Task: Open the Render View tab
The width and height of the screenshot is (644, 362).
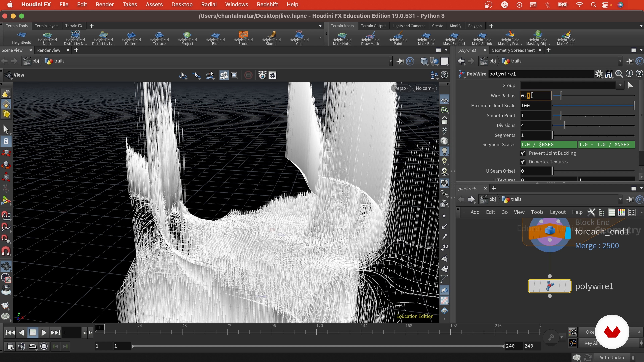Action: coord(48,50)
